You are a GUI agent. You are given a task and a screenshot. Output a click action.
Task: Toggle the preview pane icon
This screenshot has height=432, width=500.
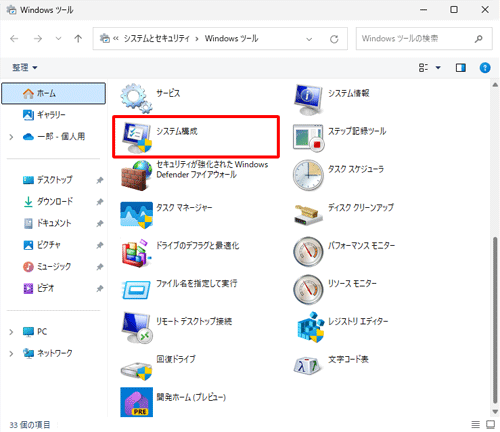[461, 68]
